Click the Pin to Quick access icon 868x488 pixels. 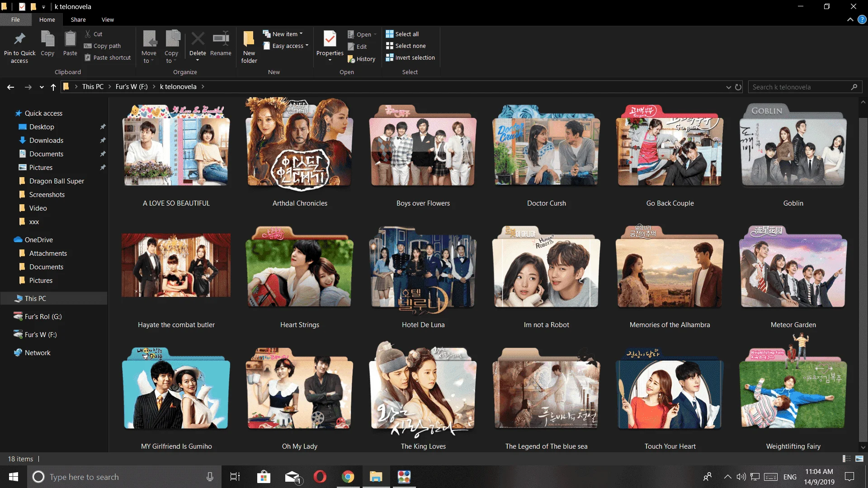(19, 39)
